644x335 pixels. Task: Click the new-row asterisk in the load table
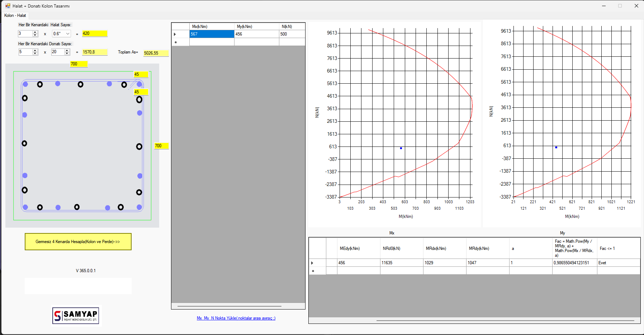(x=175, y=42)
